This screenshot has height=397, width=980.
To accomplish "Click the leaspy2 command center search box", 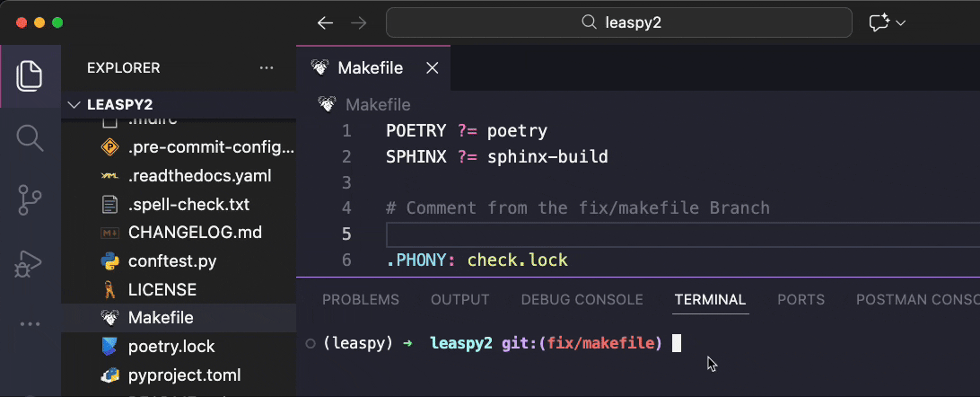I will click(x=619, y=23).
